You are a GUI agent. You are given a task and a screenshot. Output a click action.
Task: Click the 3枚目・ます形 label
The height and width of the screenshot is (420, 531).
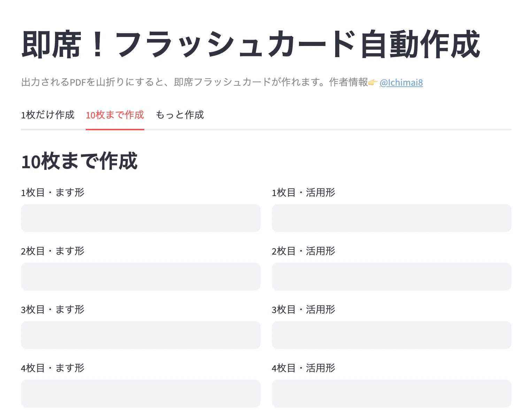point(53,310)
